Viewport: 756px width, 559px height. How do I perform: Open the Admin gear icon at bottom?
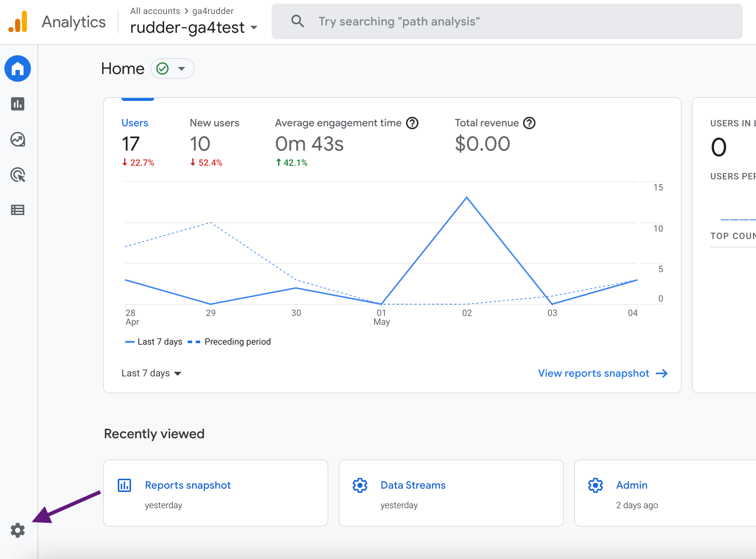[x=17, y=530]
